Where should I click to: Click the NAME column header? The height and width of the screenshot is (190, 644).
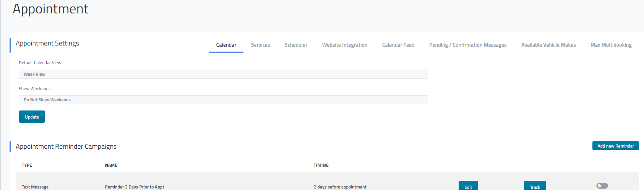pyautogui.click(x=111, y=165)
